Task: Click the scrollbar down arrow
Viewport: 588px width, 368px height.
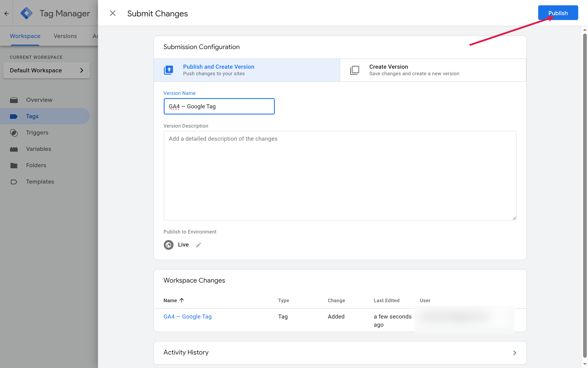Action: [585, 364]
